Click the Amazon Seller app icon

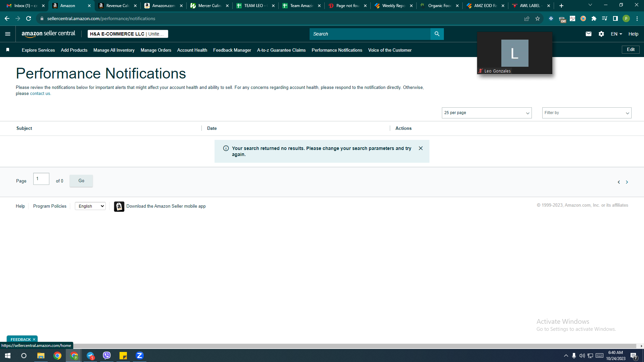(x=119, y=206)
